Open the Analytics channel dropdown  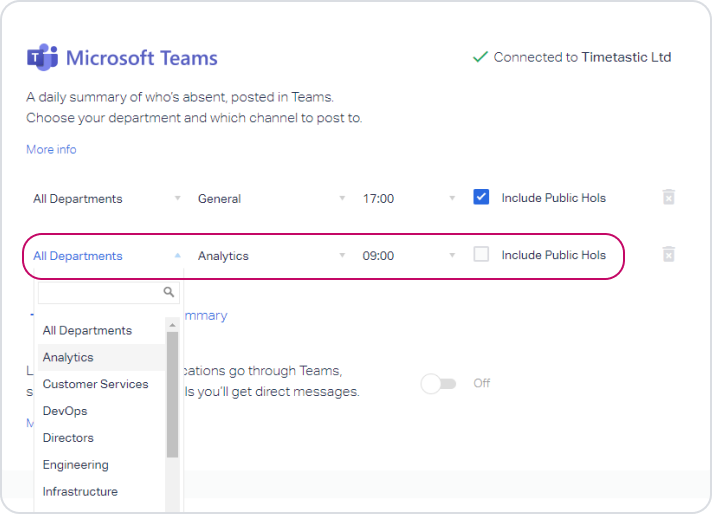click(272, 256)
